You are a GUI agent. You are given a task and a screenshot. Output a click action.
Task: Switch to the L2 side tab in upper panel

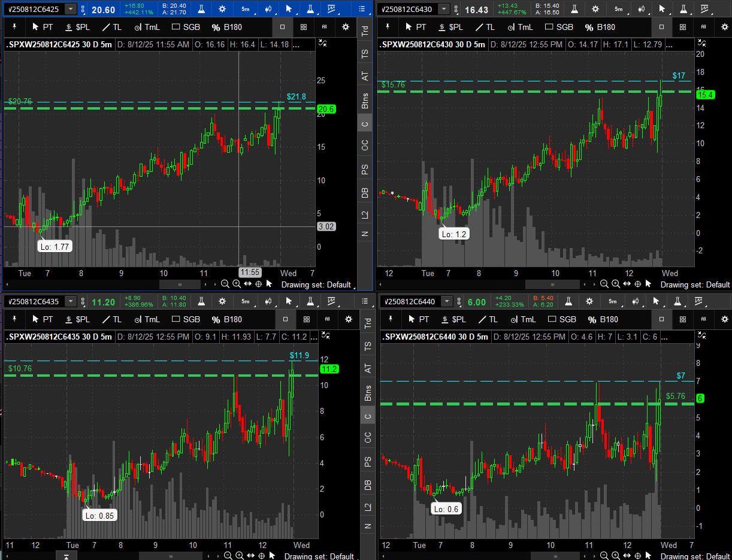[x=365, y=214]
